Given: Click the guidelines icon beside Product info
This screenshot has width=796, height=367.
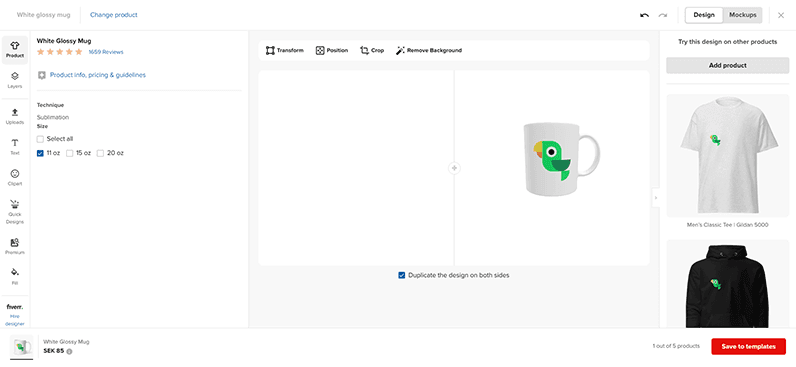Looking at the screenshot, I should 41,75.
